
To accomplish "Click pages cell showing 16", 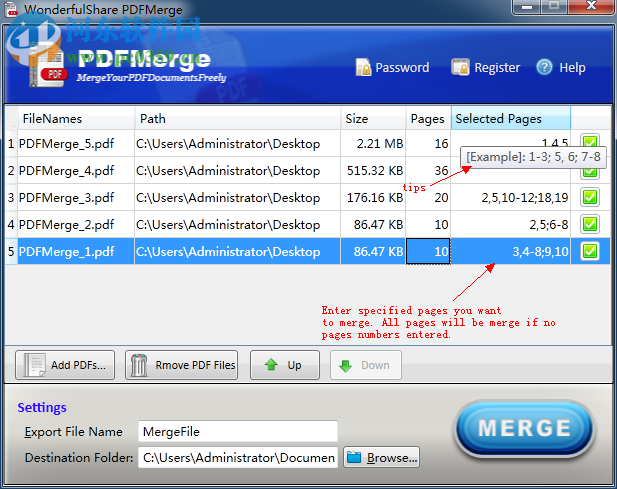I will (x=428, y=144).
